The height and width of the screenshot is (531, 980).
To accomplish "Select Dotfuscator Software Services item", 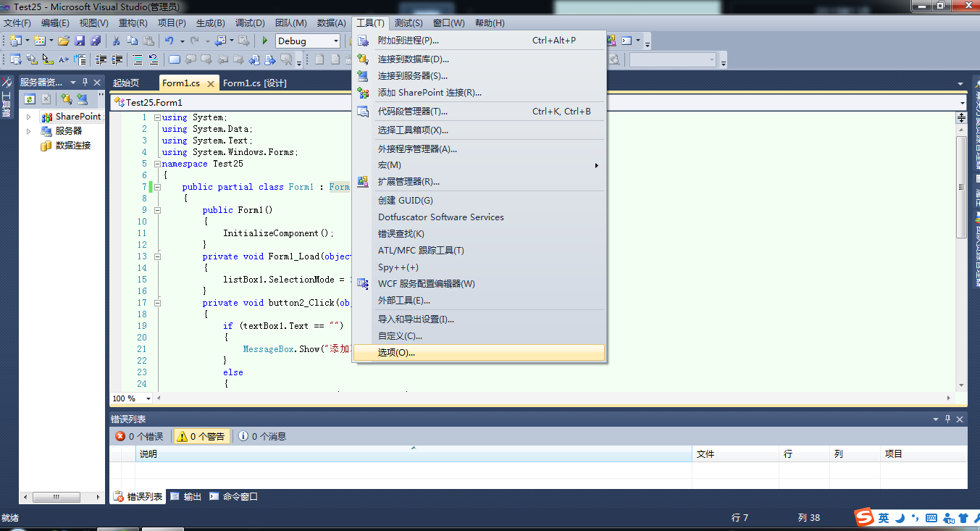I will [478, 217].
